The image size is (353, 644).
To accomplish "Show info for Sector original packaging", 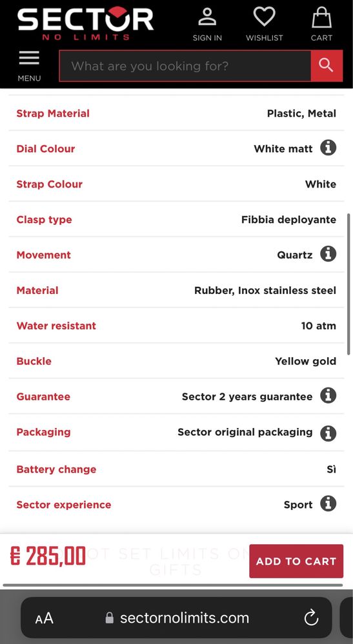I will tap(328, 433).
